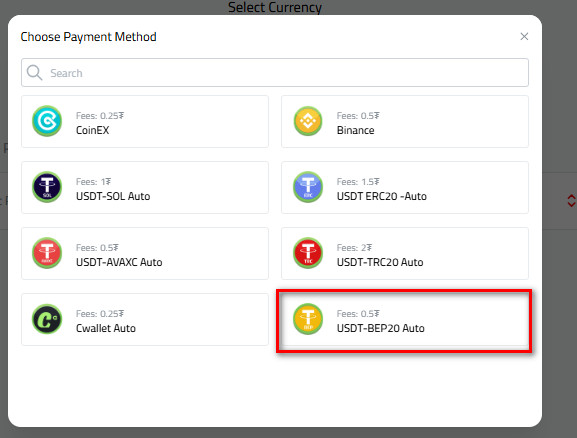This screenshot has width=577, height=438.
Task: Select the USDT ERC20 -Auto card
Action: coord(405,187)
